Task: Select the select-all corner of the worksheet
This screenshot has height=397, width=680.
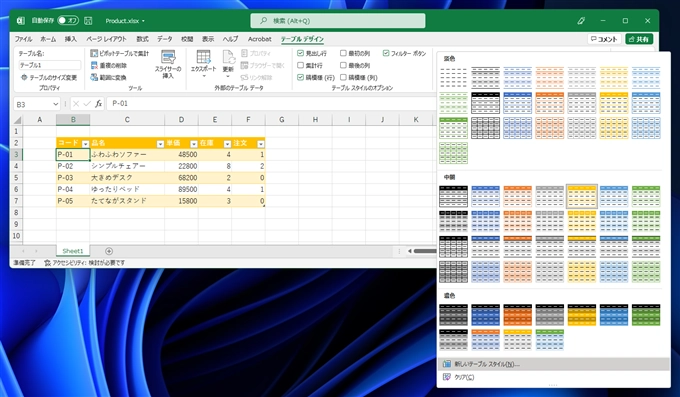Action: tap(17, 120)
